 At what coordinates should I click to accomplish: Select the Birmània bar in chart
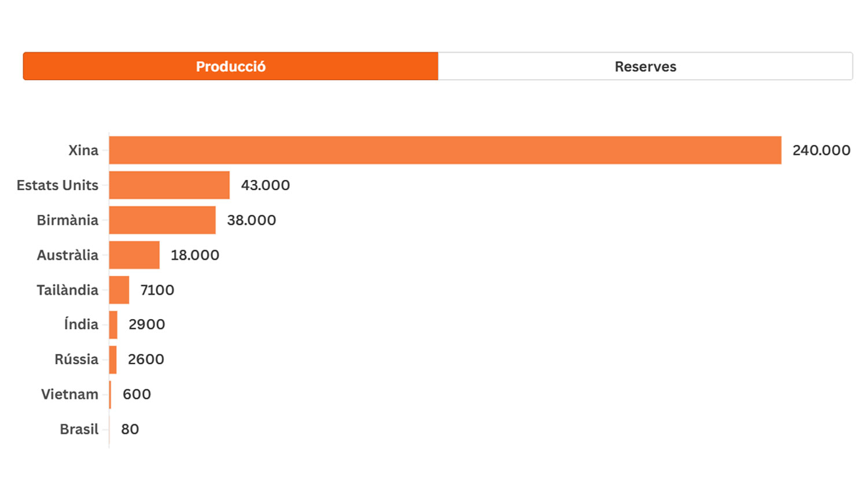tap(162, 220)
